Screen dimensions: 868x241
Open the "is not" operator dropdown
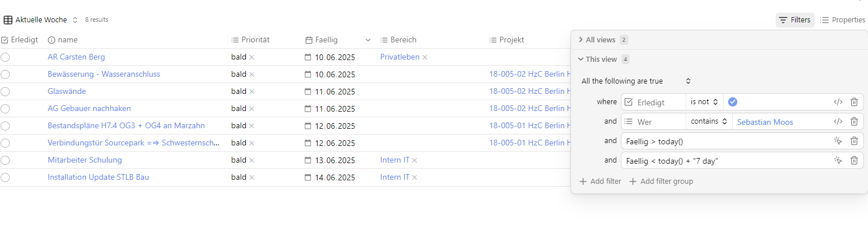704,102
